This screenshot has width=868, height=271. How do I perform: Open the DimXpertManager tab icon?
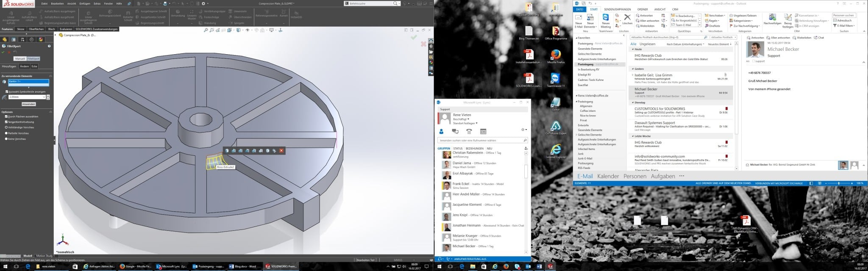(x=32, y=39)
